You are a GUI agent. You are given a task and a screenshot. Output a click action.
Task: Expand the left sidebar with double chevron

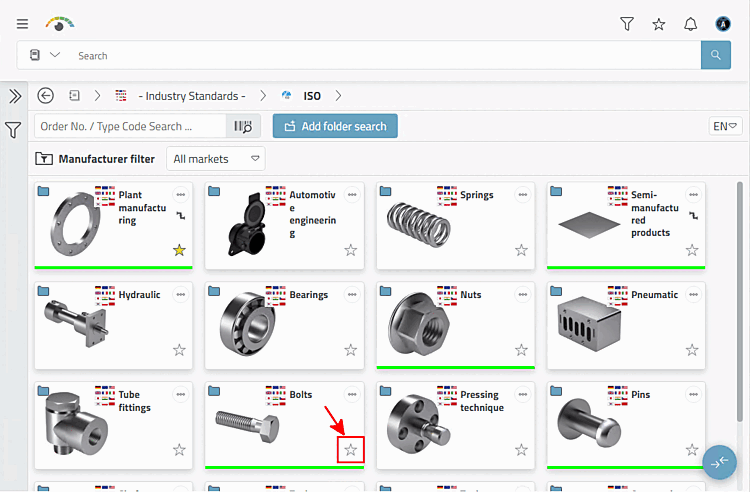pos(15,96)
